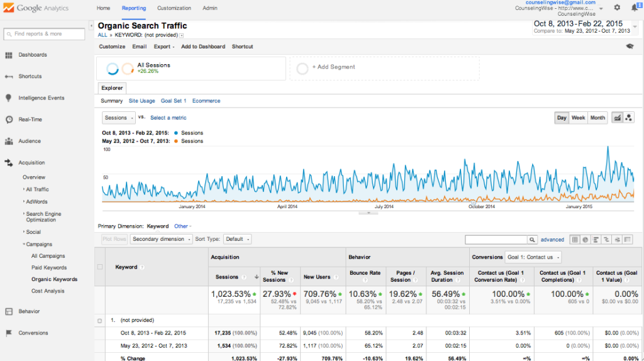The width and height of the screenshot is (644, 361).
Task: Click the Find reports & more search field
Action: coord(44,34)
